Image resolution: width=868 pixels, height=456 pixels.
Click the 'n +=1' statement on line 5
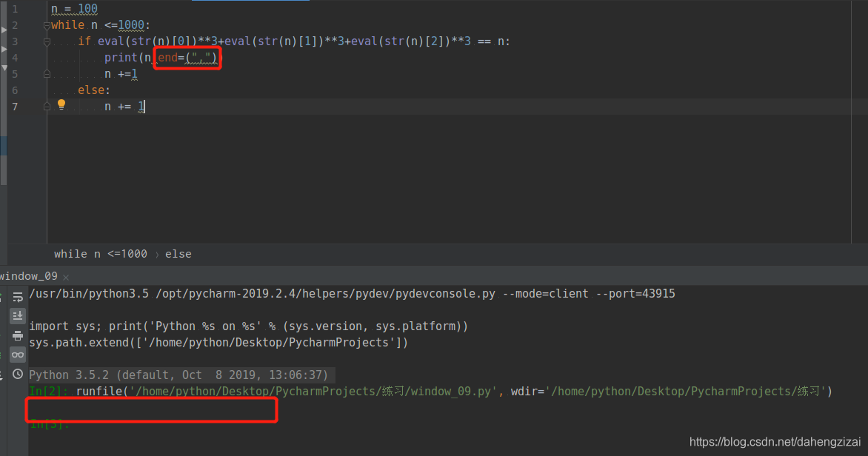point(121,74)
